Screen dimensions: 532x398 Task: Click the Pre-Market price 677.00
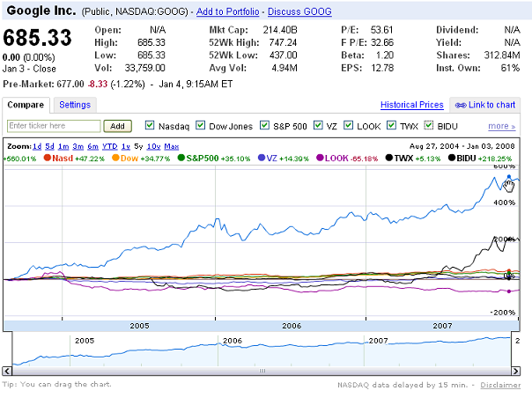[70, 85]
